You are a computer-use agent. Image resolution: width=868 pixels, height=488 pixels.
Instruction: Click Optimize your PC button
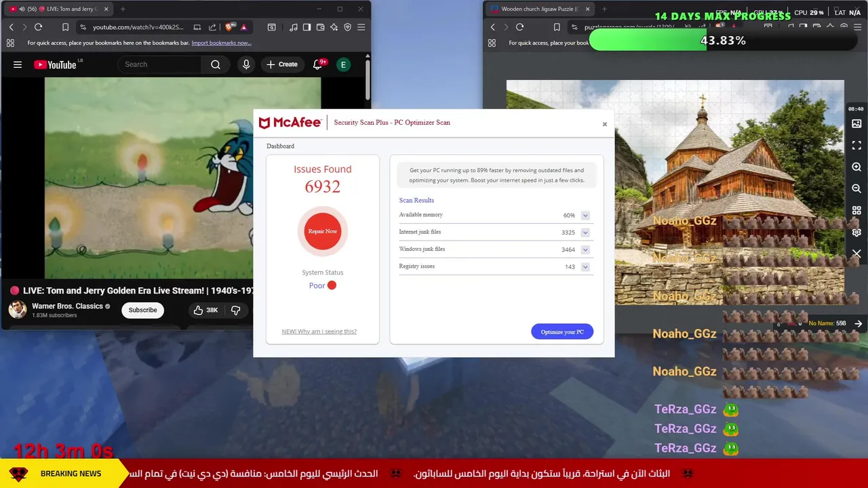pyautogui.click(x=562, y=331)
